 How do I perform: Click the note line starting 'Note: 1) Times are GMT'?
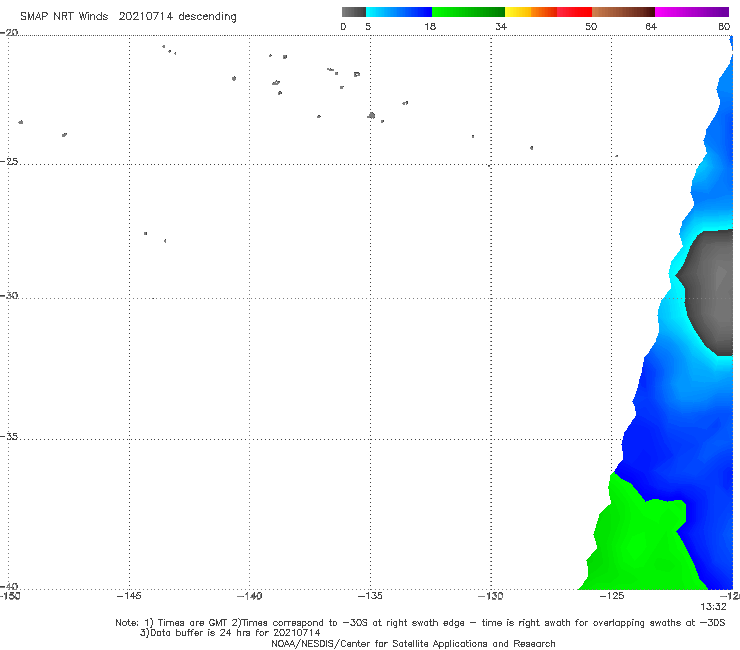[420, 623]
